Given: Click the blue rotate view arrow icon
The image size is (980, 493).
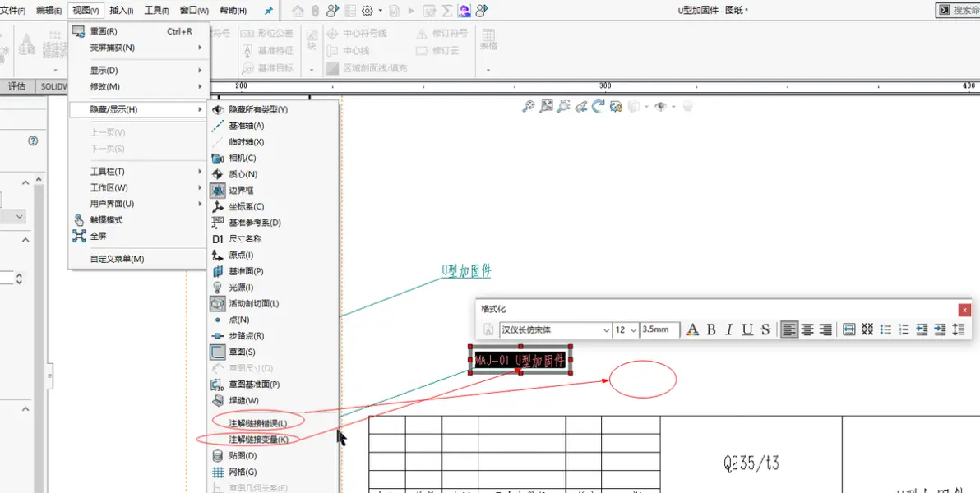Looking at the screenshot, I should tap(599, 106).
